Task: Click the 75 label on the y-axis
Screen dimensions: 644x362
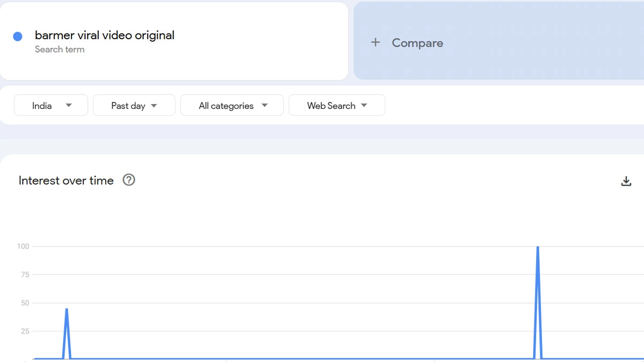Action: click(x=24, y=275)
